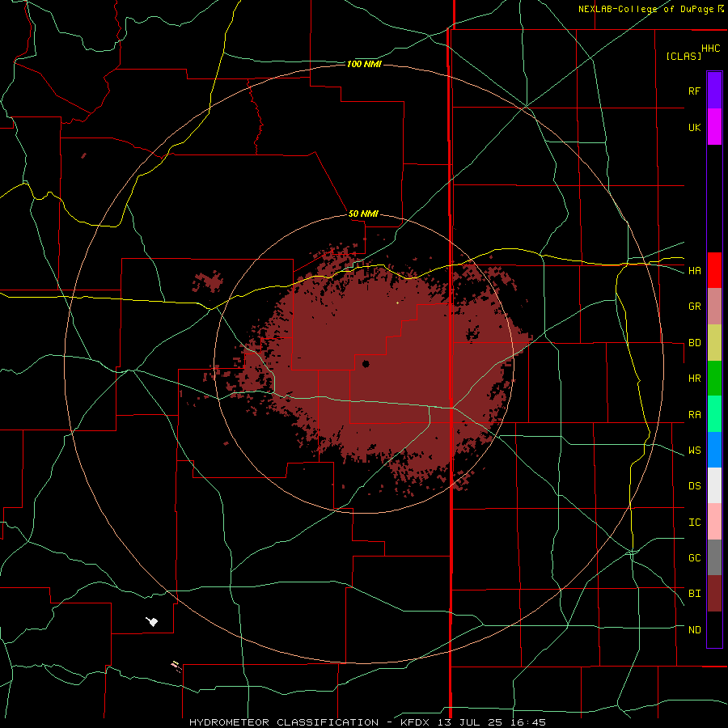This screenshot has height=728, width=728.
Task: Click the [CLAS] units label
Action: (684, 56)
